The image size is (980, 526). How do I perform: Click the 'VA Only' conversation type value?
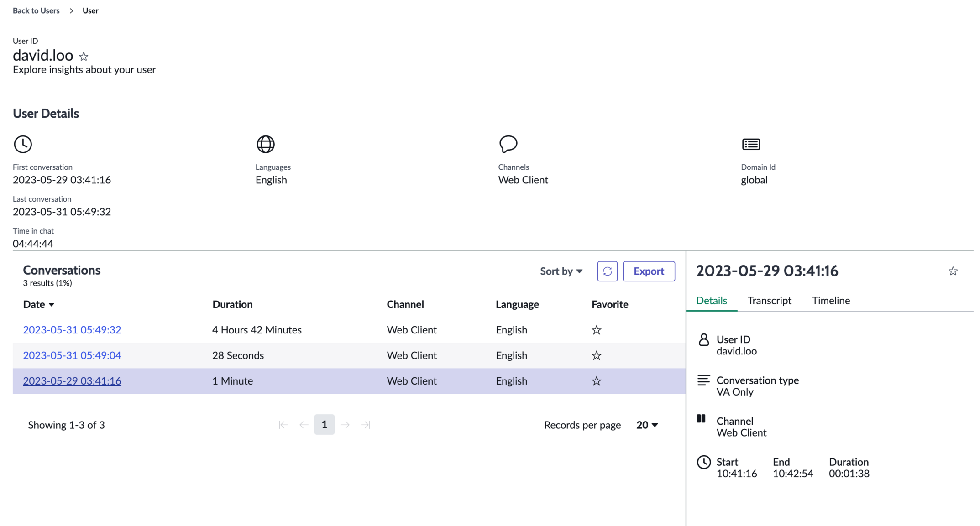tap(735, 392)
